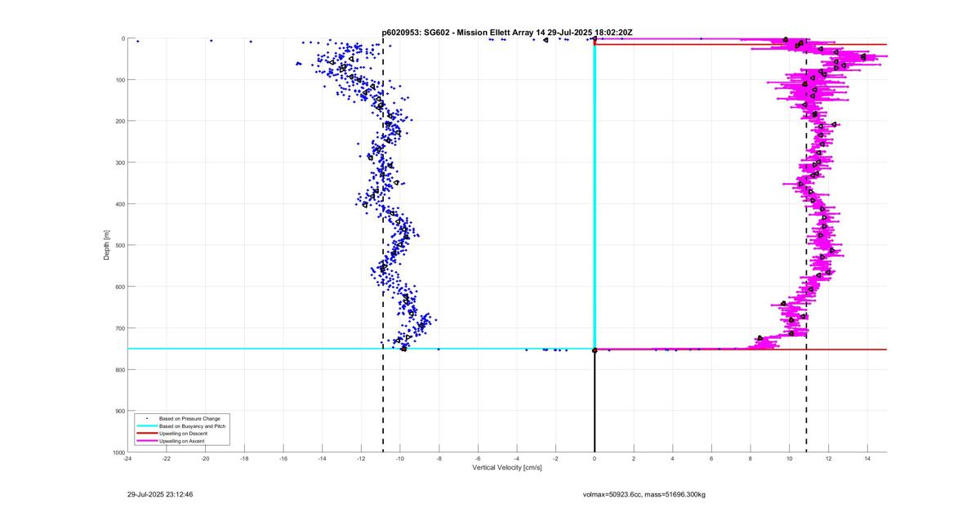
Task: Click x-axis tick label '-6'
Action: point(478,459)
